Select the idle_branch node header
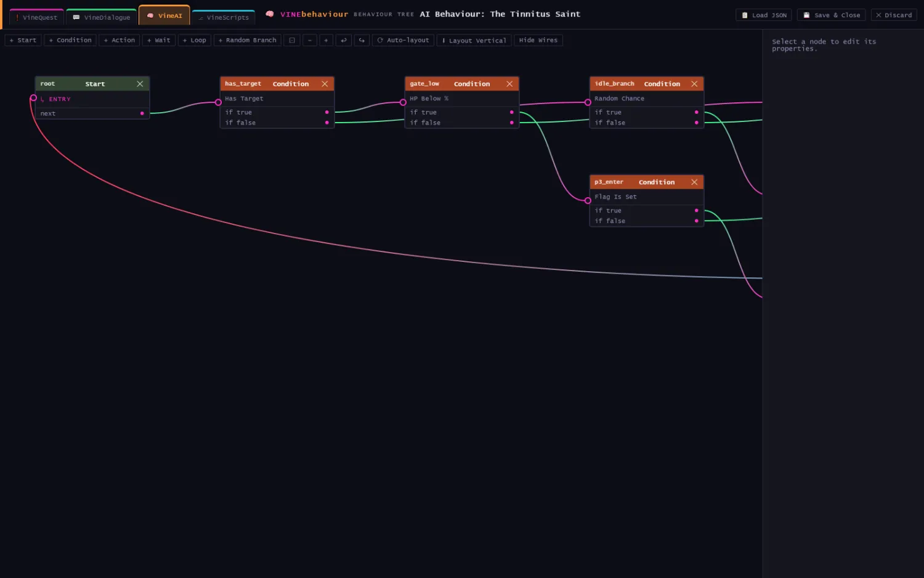Image resolution: width=924 pixels, height=578 pixels. coord(647,84)
